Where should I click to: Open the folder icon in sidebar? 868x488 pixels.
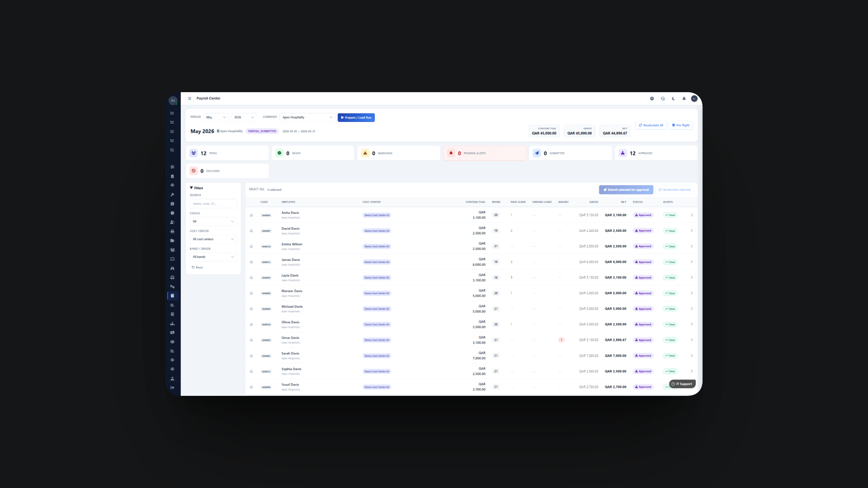pos(172,240)
